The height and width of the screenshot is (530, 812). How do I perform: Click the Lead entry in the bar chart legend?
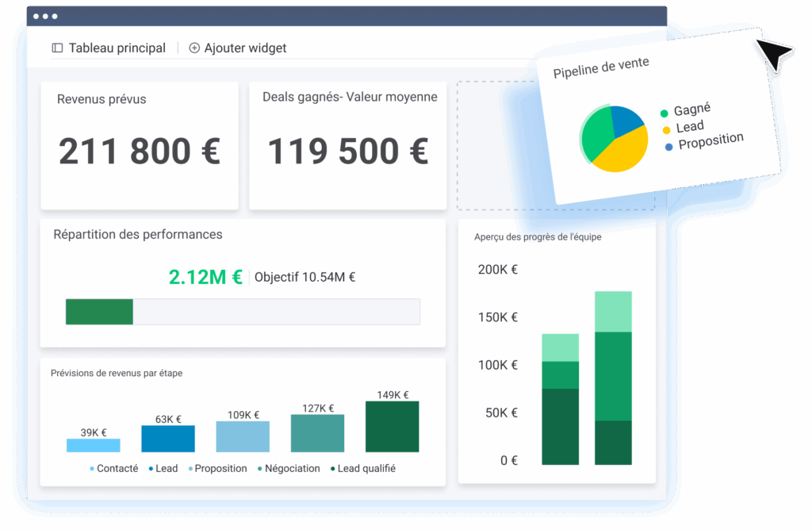(163, 468)
